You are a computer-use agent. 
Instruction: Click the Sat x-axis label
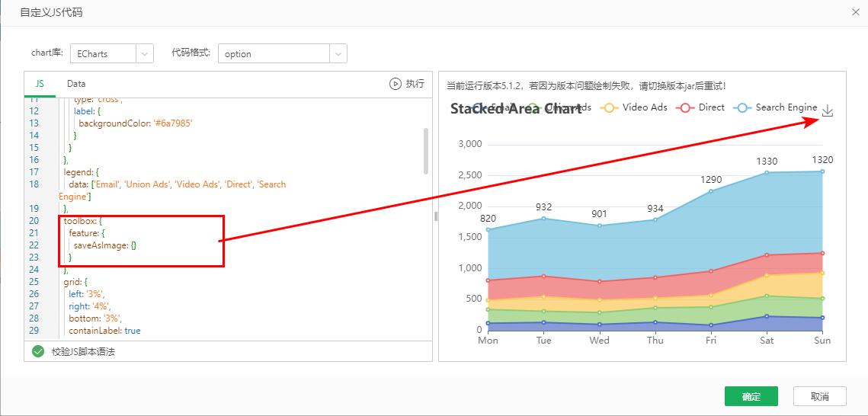coord(767,341)
